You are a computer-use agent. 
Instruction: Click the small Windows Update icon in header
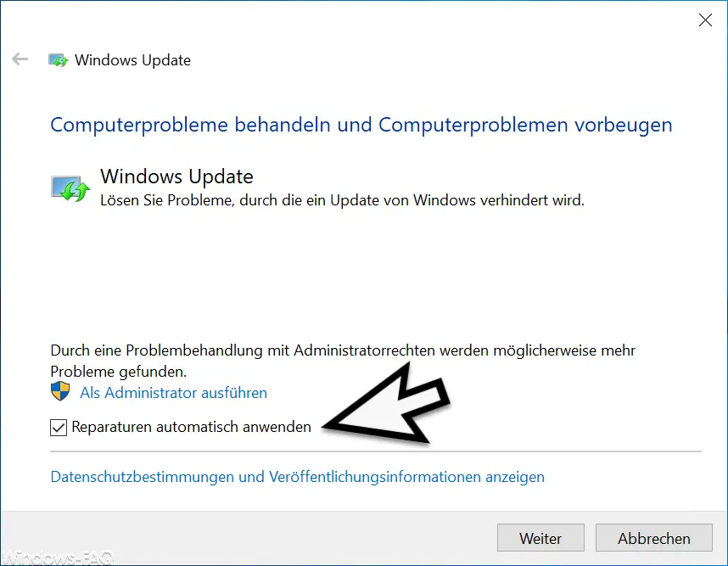(x=58, y=60)
